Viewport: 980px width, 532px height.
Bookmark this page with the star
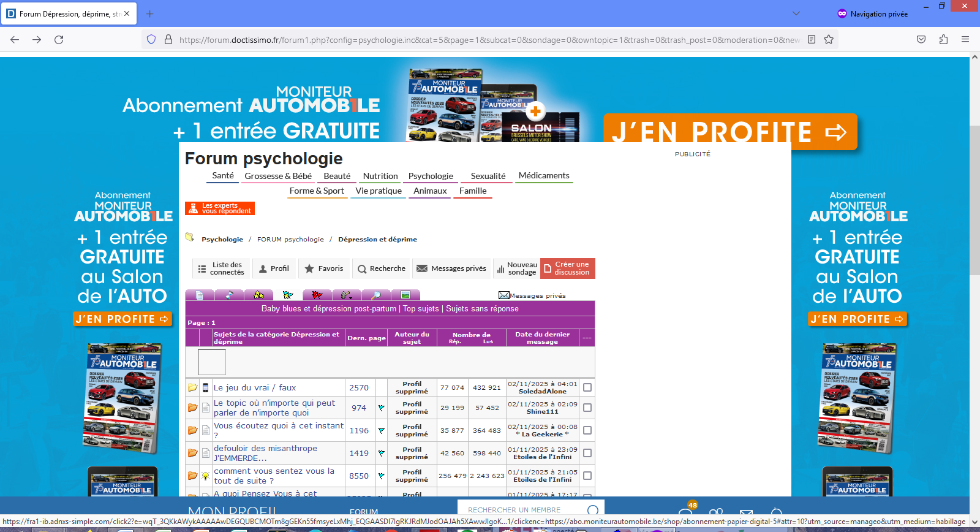click(829, 40)
